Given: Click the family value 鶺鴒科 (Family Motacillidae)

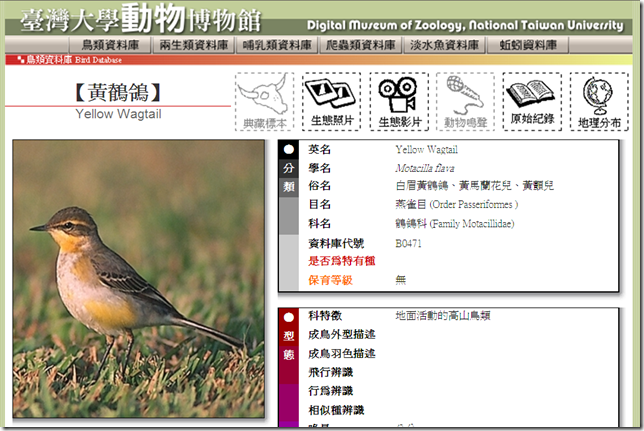Looking at the screenshot, I should click(455, 224).
